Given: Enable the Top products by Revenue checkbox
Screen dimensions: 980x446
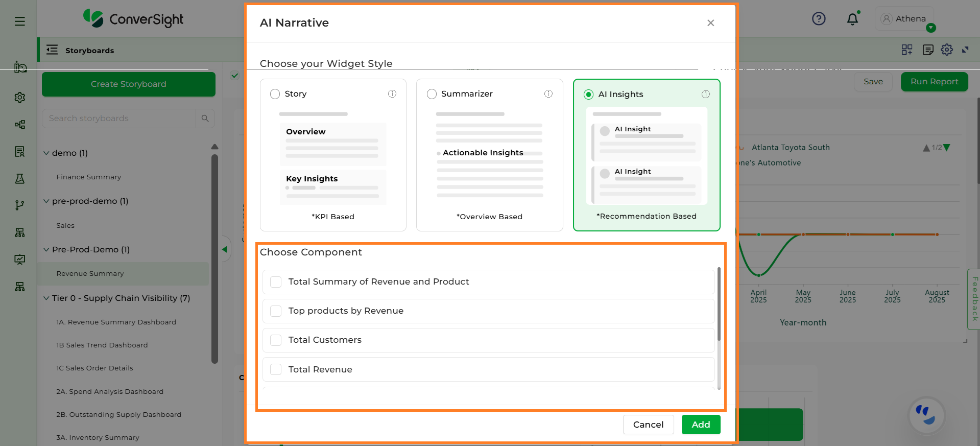Looking at the screenshot, I should pos(276,311).
